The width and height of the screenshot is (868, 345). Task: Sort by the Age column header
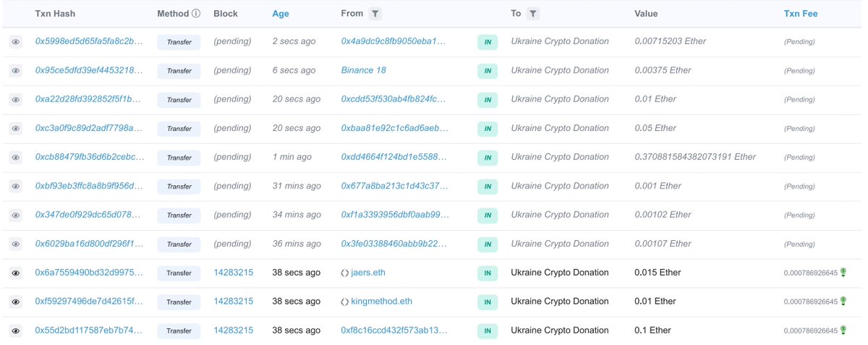[280, 14]
